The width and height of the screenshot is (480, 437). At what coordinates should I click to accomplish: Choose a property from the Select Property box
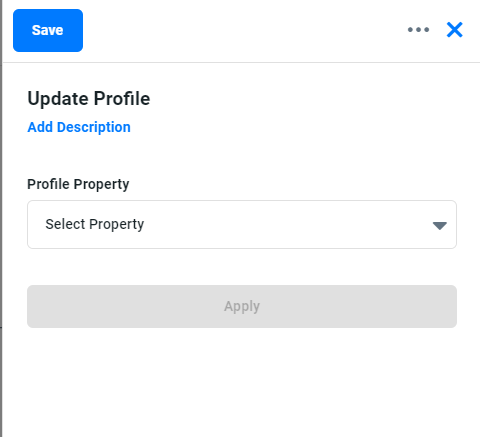[242, 224]
